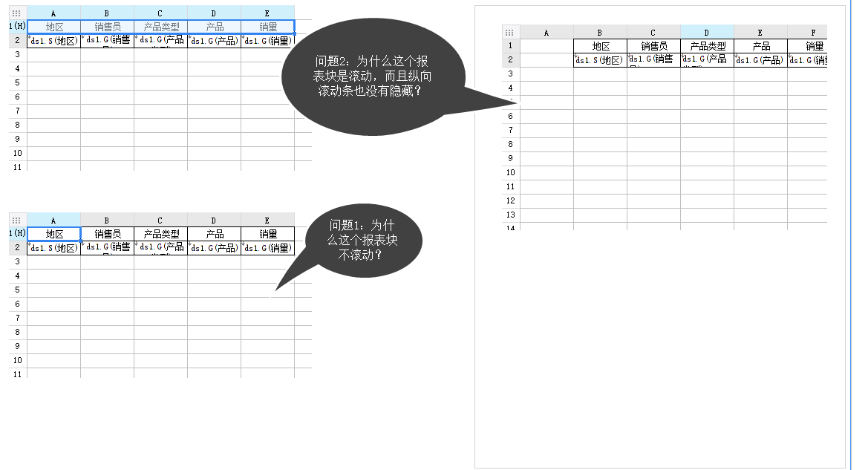Click cell 销售员 in bottom-left block
Image resolution: width=868 pixels, height=470 pixels.
click(108, 234)
